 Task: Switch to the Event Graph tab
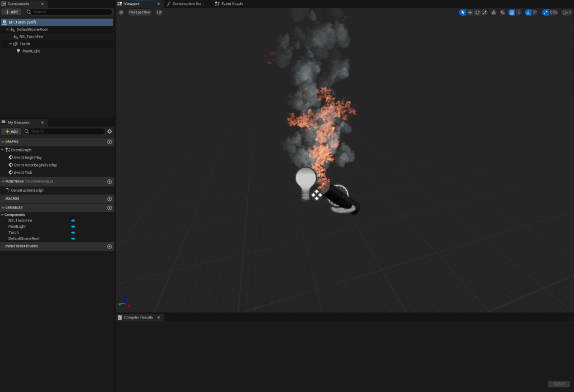[229, 4]
